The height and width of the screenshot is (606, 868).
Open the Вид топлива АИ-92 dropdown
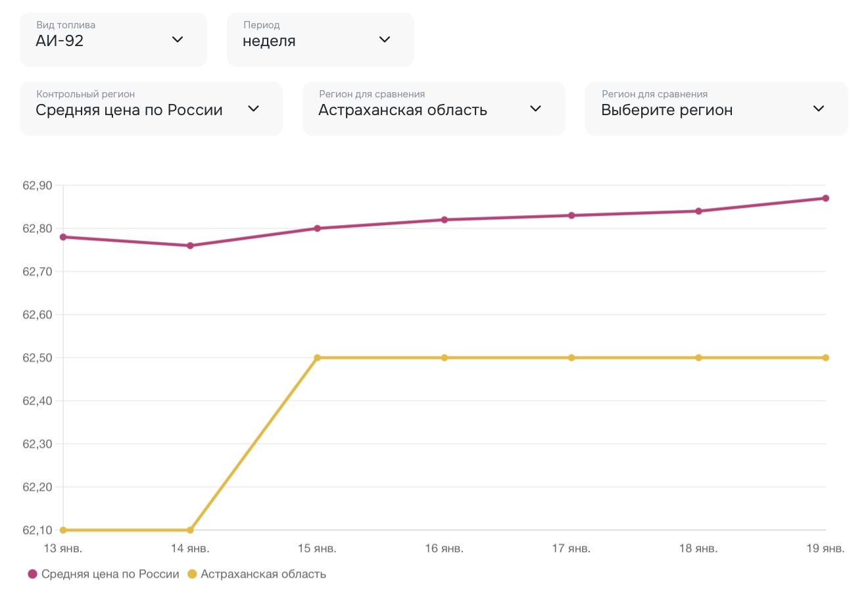(113, 39)
